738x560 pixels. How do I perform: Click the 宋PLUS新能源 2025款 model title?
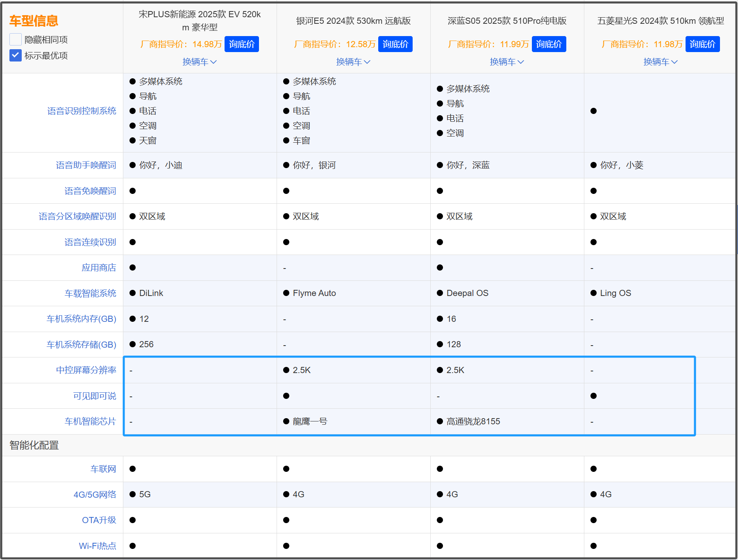point(200,21)
